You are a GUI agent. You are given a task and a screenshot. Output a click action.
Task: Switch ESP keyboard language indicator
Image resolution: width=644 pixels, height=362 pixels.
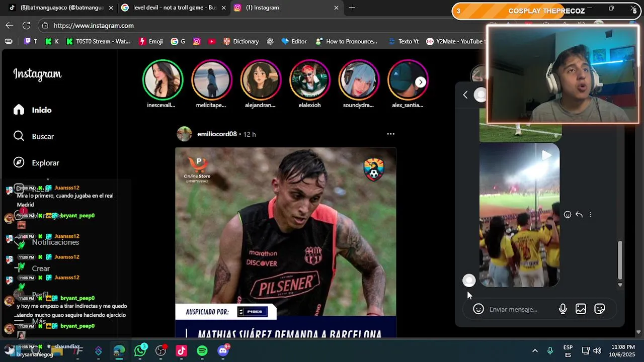568,351
